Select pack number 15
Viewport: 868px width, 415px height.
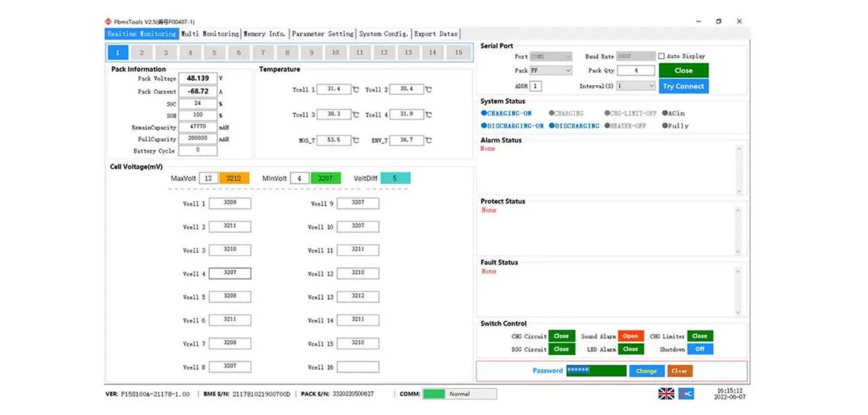pos(458,53)
